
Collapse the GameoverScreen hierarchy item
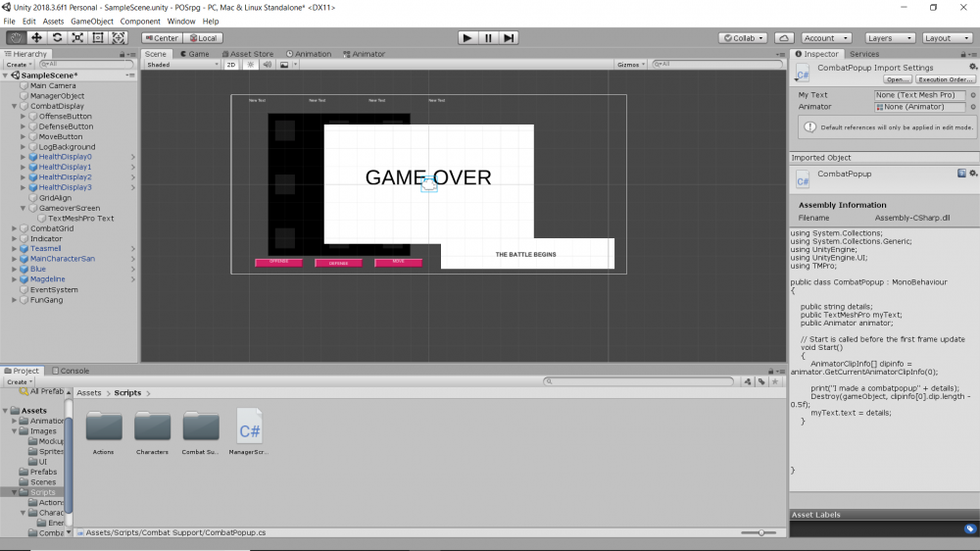click(24, 208)
